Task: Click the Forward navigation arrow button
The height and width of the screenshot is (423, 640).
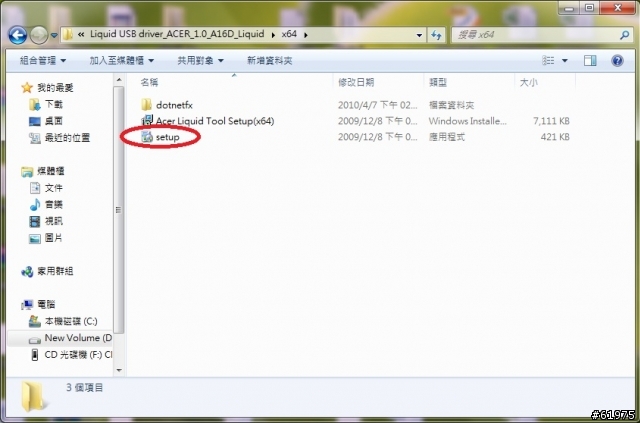Action: pyautogui.click(x=39, y=35)
